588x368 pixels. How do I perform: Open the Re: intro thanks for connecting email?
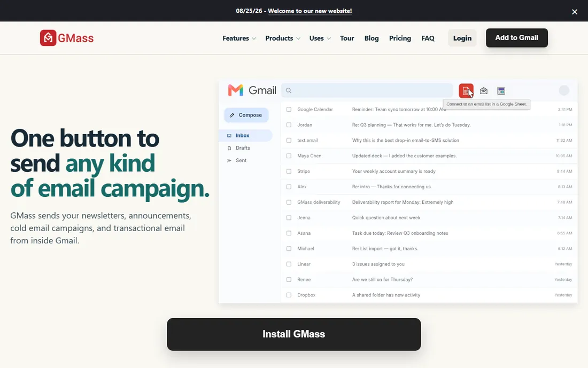[392, 187]
